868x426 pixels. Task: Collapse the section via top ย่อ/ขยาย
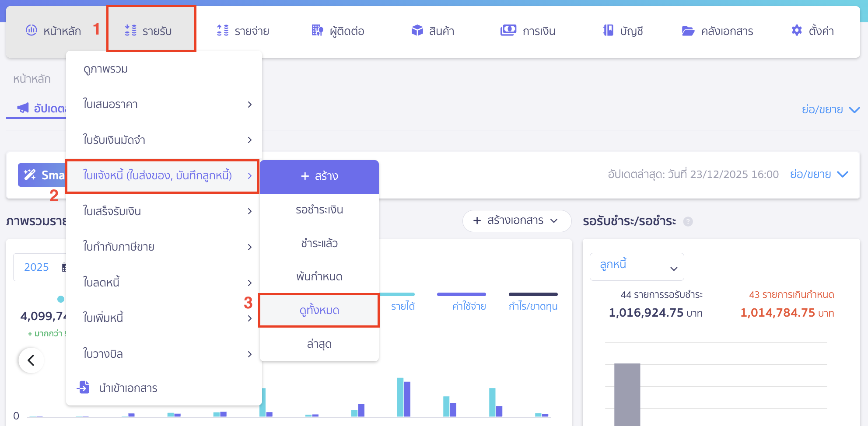[x=830, y=109]
